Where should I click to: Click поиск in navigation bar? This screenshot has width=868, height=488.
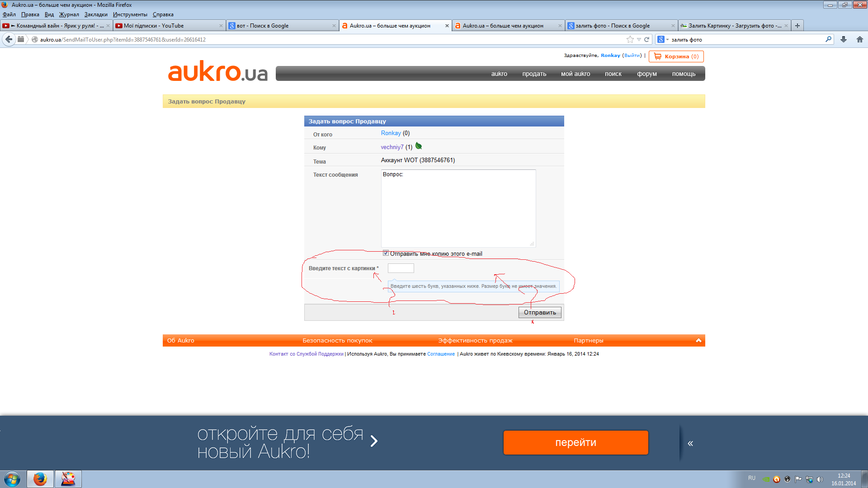point(613,74)
